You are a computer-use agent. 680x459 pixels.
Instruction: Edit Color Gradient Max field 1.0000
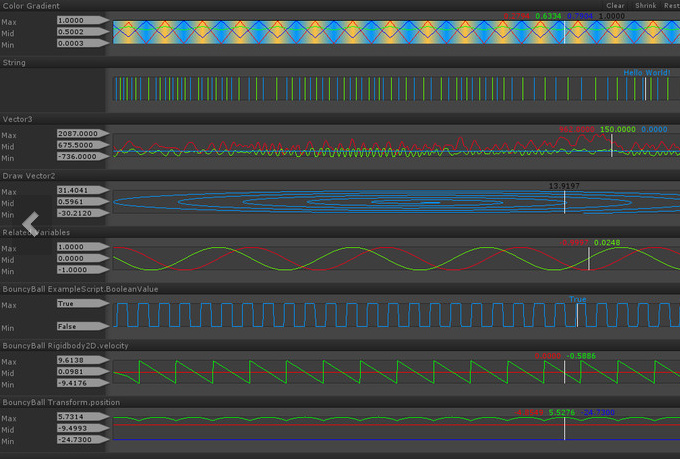[82, 20]
